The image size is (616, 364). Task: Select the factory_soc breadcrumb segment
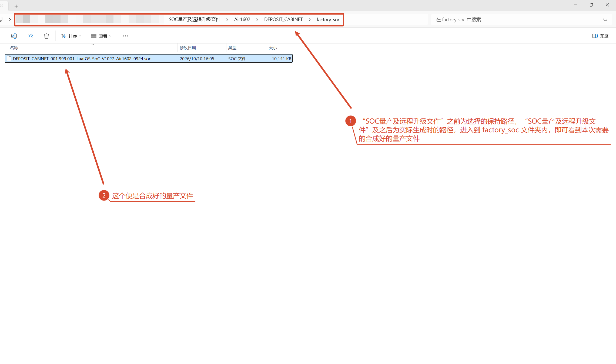[328, 20]
